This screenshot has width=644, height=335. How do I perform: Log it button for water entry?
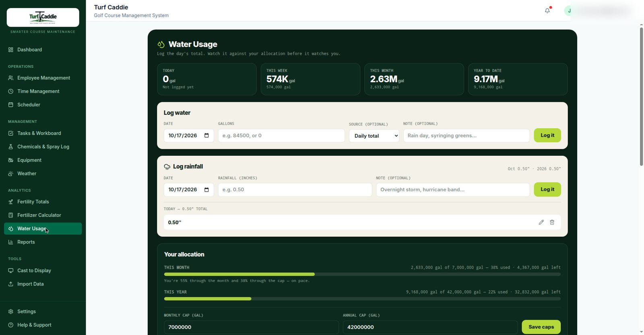point(547,135)
